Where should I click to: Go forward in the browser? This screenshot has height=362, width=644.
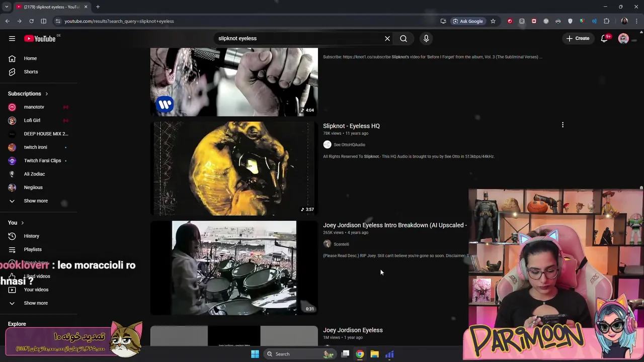(19, 21)
